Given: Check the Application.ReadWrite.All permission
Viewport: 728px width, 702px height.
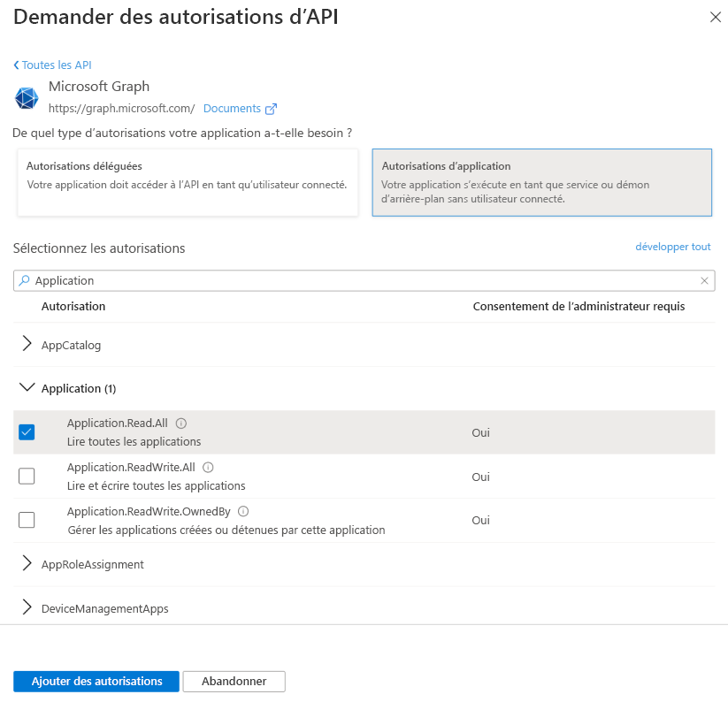Looking at the screenshot, I should click(27, 476).
